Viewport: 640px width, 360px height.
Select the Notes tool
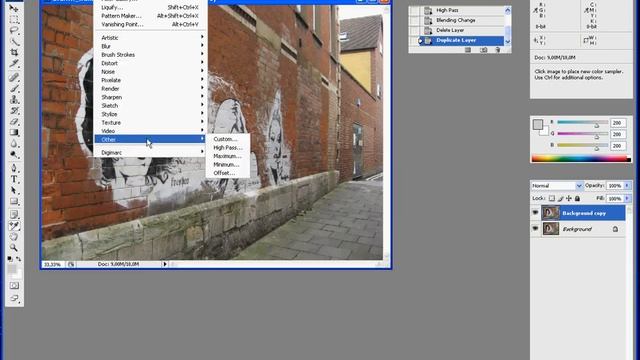[14, 214]
